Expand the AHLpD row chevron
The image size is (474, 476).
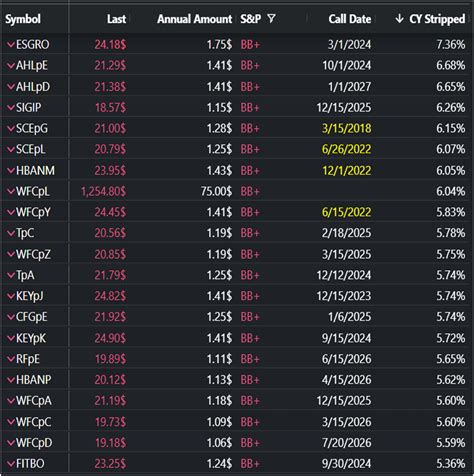coord(11,87)
